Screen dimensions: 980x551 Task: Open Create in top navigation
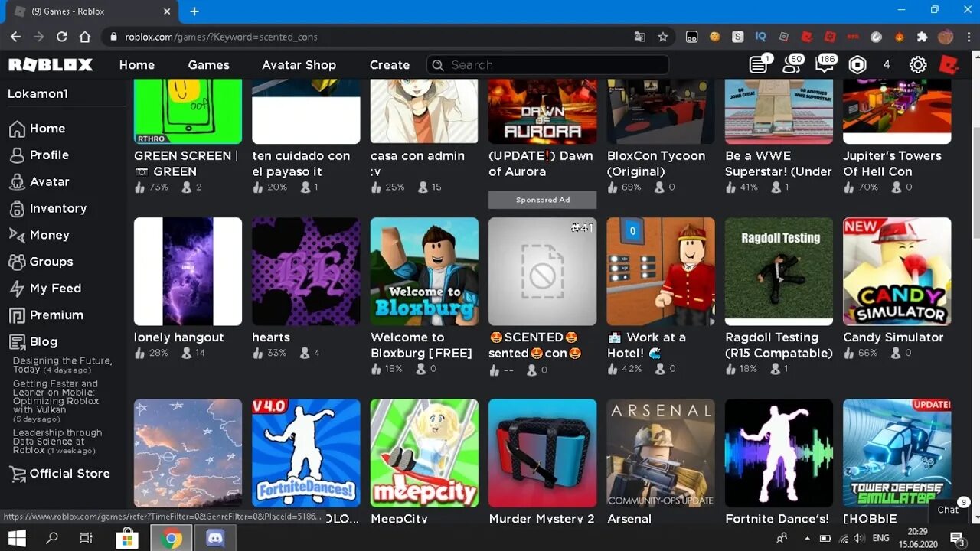(390, 65)
